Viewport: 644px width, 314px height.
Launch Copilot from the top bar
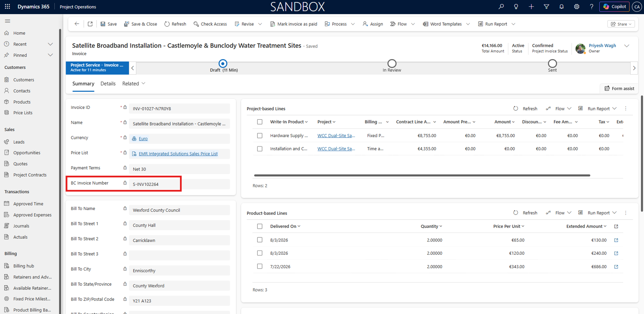pos(615,6)
